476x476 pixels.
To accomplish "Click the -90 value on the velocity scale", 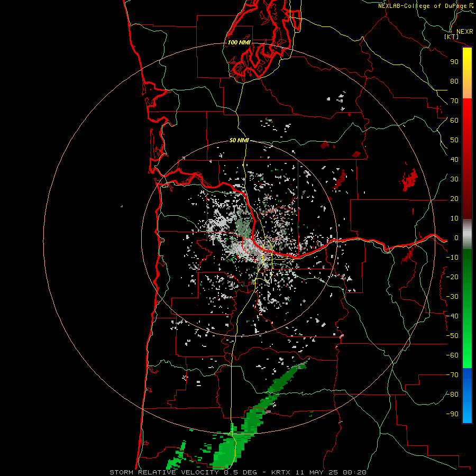I will point(452,414).
